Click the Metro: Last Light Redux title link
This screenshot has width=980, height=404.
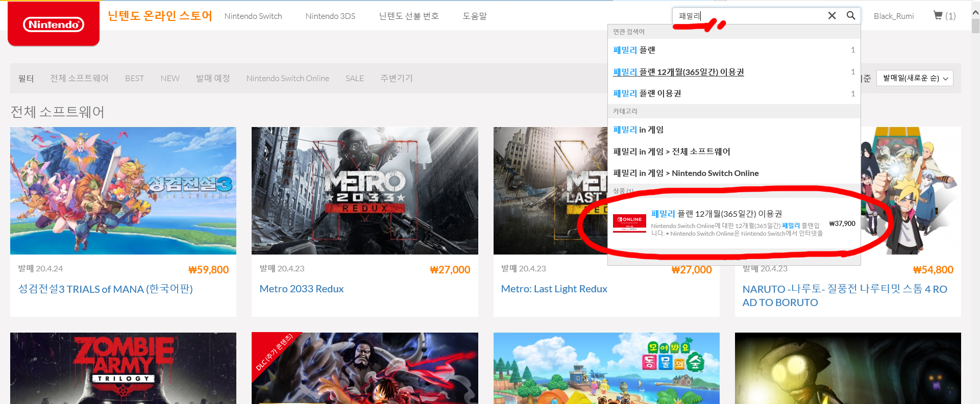[x=554, y=289]
